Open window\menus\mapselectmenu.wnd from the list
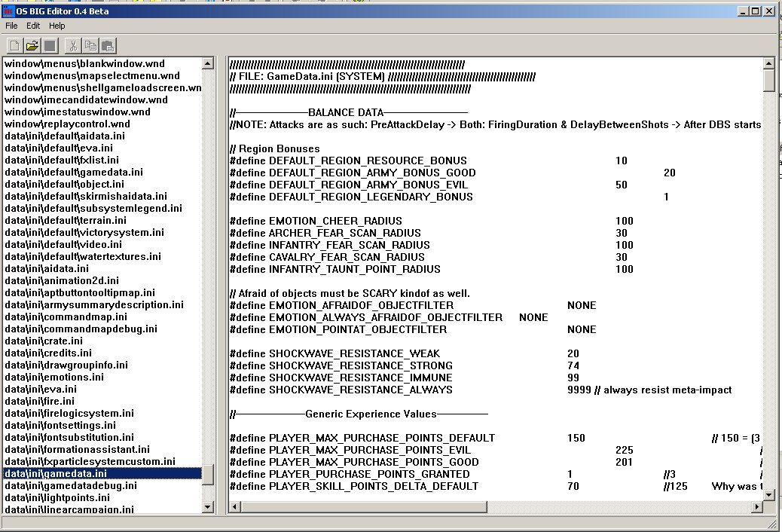The height and width of the screenshot is (532, 782). tap(92, 76)
